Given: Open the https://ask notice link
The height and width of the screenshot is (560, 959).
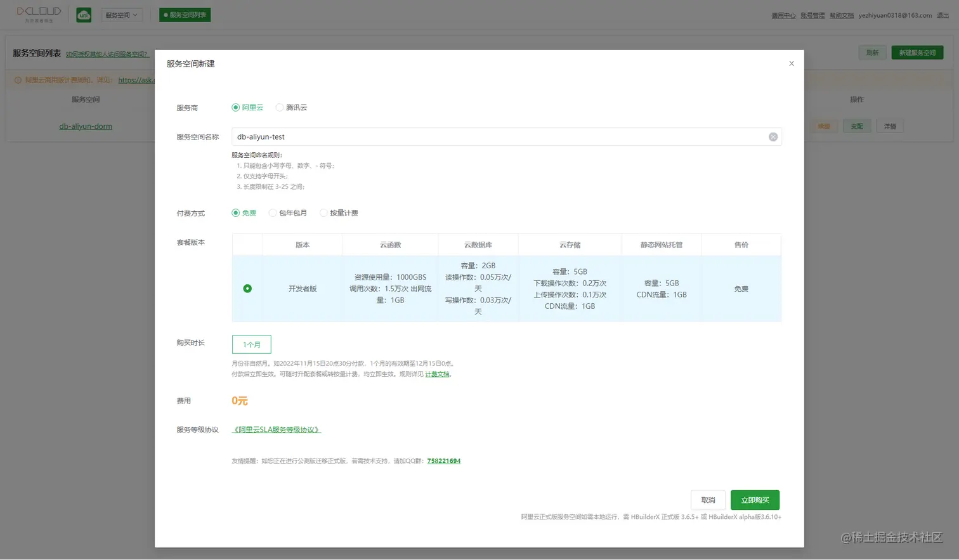Looking at the screenshot, I should point(136,80).
